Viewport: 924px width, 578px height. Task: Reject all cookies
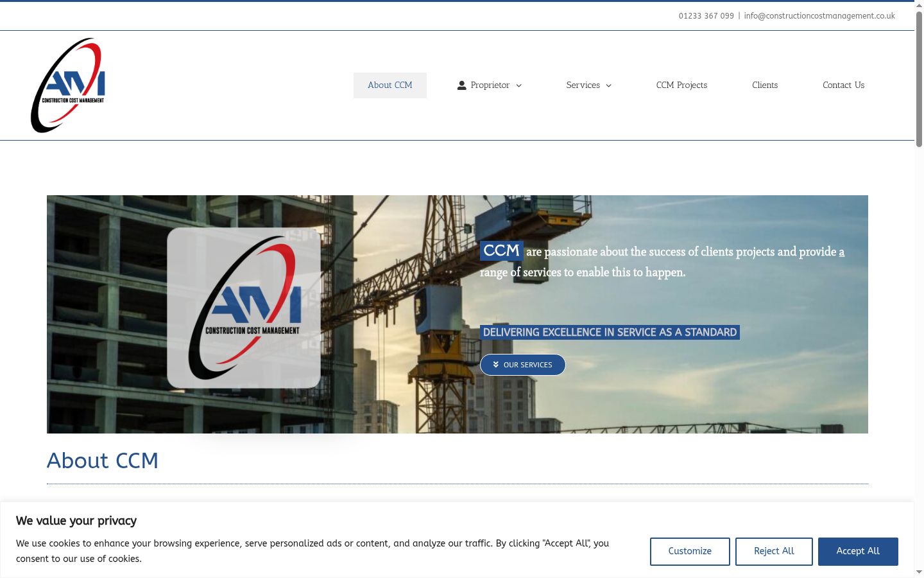click(774, 552)
